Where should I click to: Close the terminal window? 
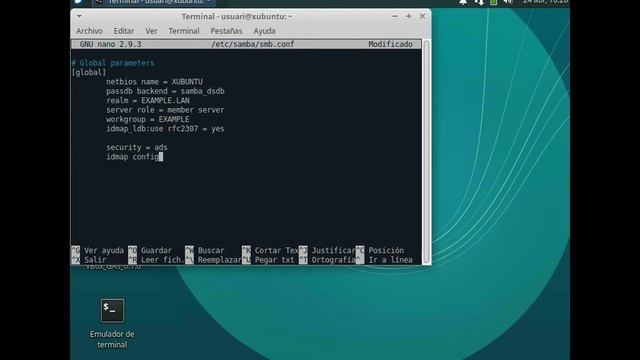click(422, 16)
